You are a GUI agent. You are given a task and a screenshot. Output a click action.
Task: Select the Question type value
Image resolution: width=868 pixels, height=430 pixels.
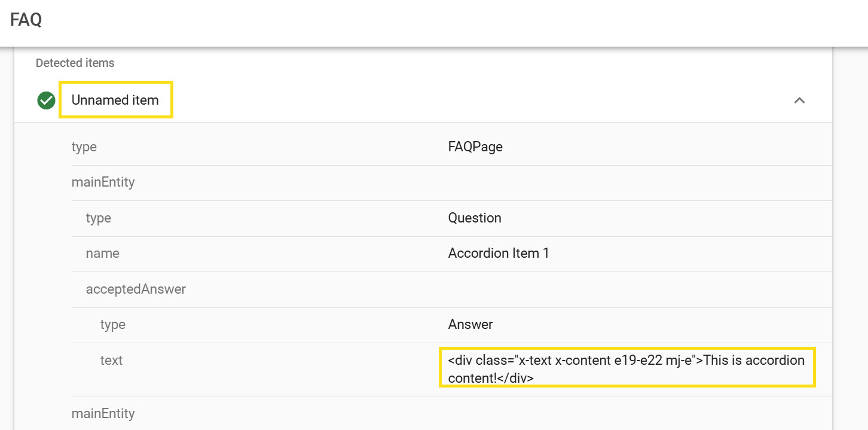pyautogui.click(x=475, y=218)
